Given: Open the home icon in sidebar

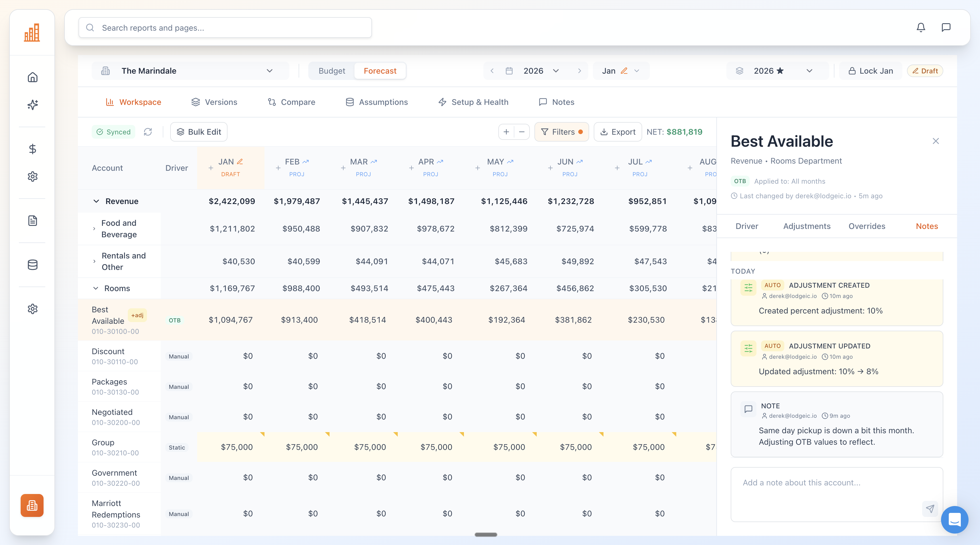Looking at the screenshot, I should [x=33, y=77].
